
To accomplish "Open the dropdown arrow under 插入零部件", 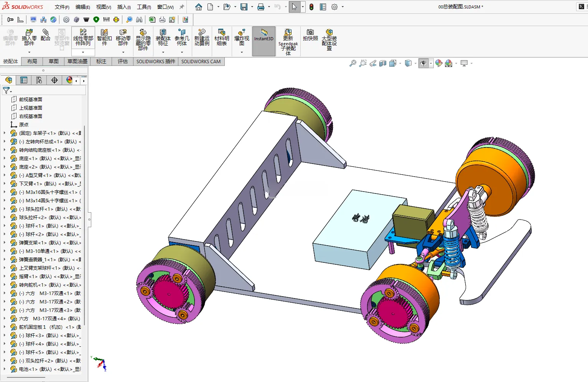I will point(29,52).
